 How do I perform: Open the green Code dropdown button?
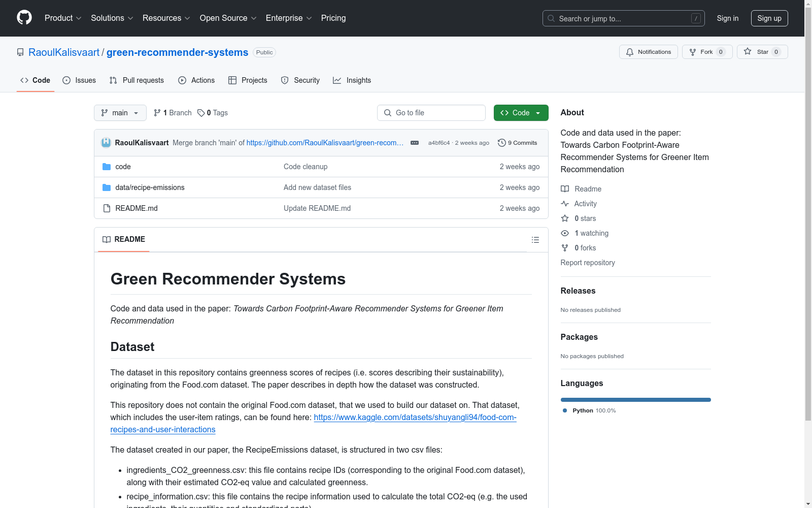click(x=521, y=113)
